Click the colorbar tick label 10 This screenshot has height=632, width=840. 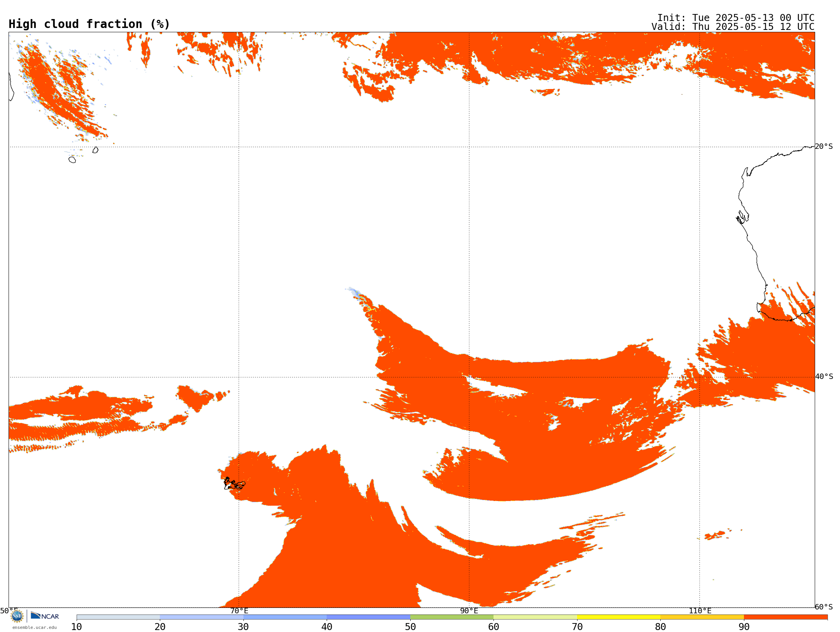tap(77, 627)
